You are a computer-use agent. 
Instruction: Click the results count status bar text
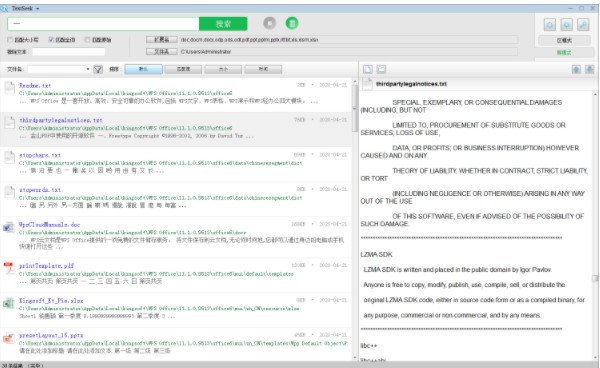[23, 365]
